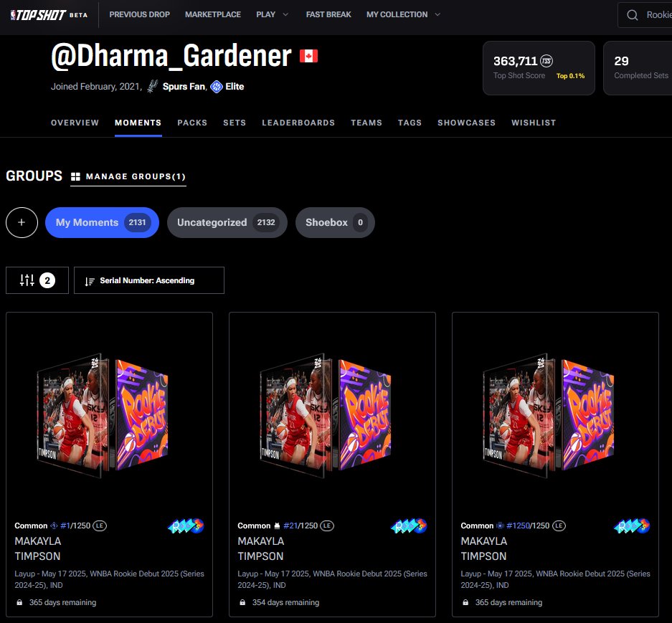Viewport: 672px width, 623px height.
Task: Click the Elite badge icon
Action: pyautogui.click(x=217, y=87)
